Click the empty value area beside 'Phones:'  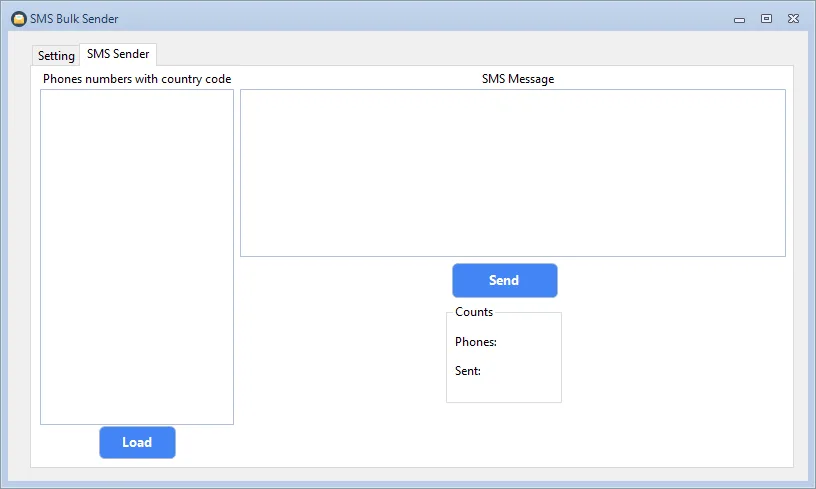(x=528, y=342)
